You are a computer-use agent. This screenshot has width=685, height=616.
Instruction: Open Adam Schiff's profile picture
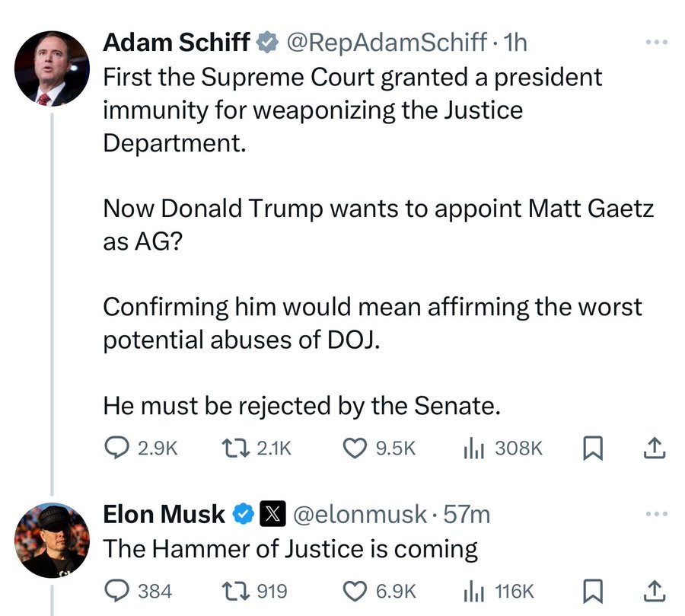click(52, 69)
